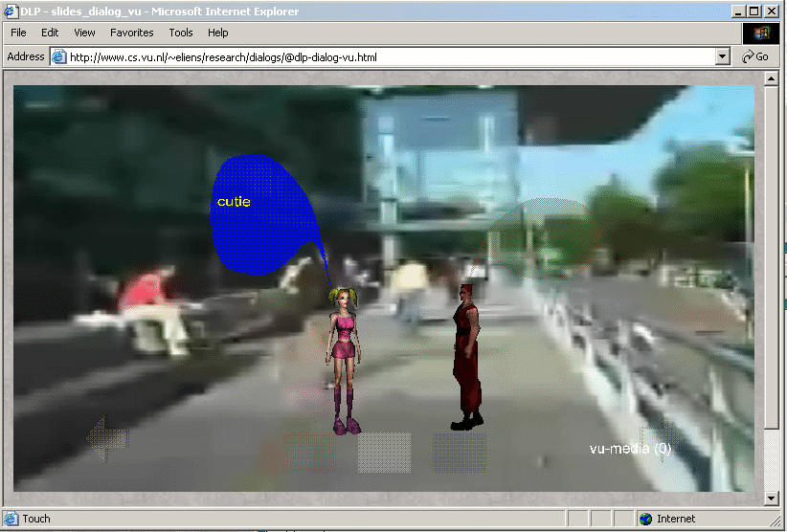Maximize the Internet Explorer window
787x532 pixels.
753,11
